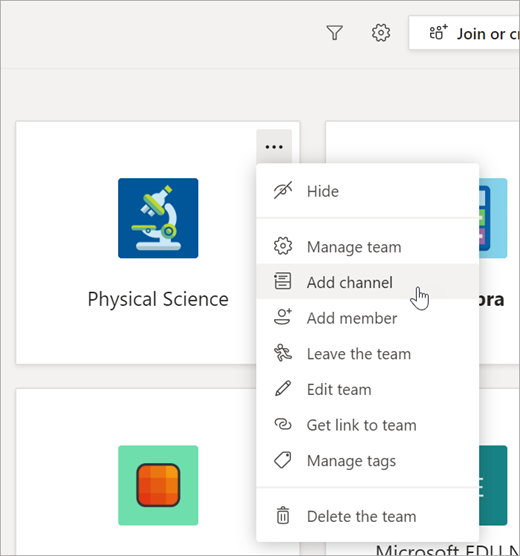Open the team with orange square thumbnail
The image size is (520, 556).
click(x=158, y=485)
